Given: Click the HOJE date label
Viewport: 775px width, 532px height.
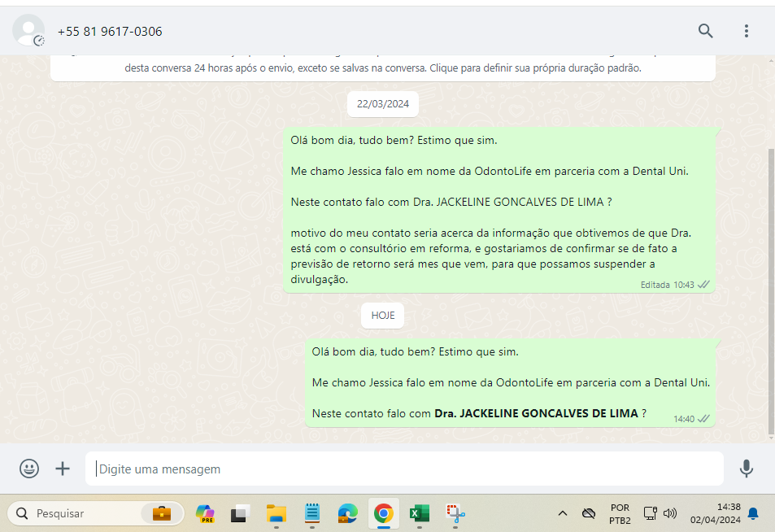Looking at the screenshot, I should pos(382,316).
